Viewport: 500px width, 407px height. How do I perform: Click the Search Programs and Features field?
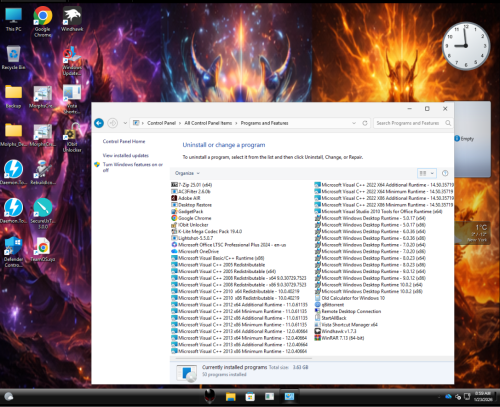[x=413, y=123]
